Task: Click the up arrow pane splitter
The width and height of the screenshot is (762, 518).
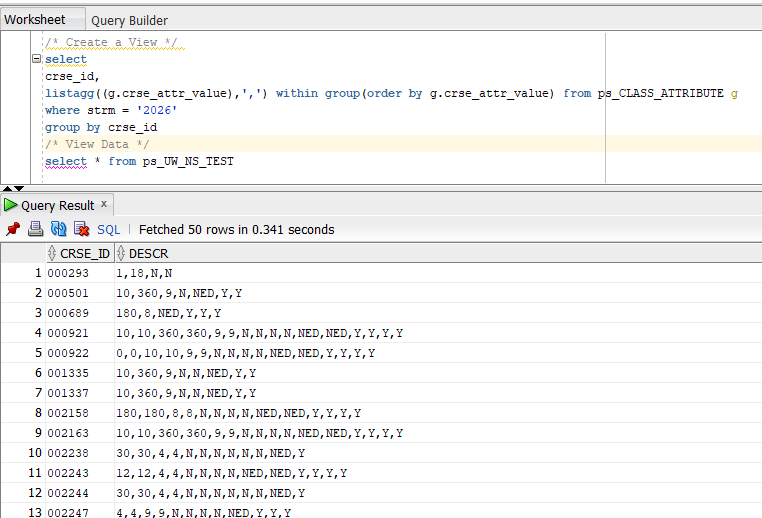Action: (x=7, y=188)
